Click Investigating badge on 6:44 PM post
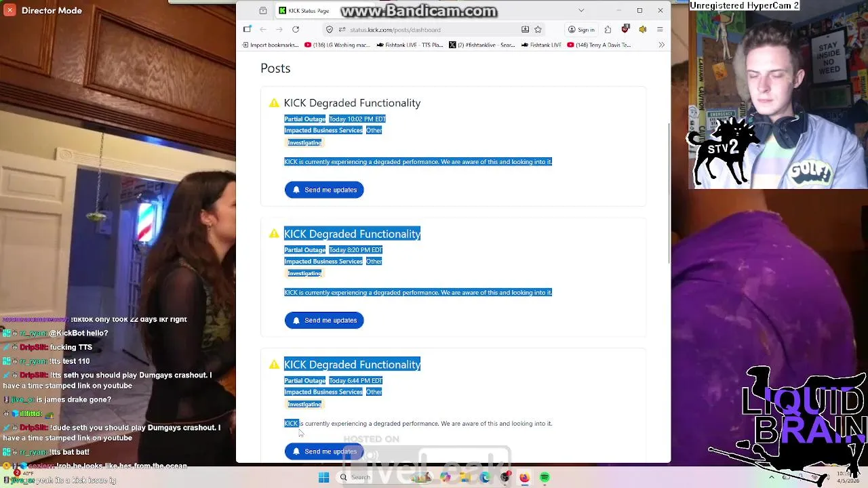868x488 pixels. 304,404
